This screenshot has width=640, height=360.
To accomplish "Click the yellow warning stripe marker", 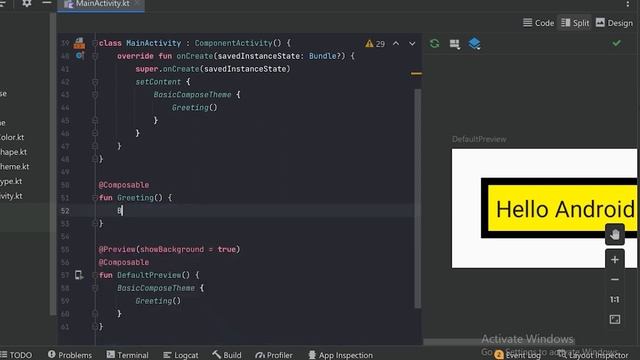I will 416,73.
